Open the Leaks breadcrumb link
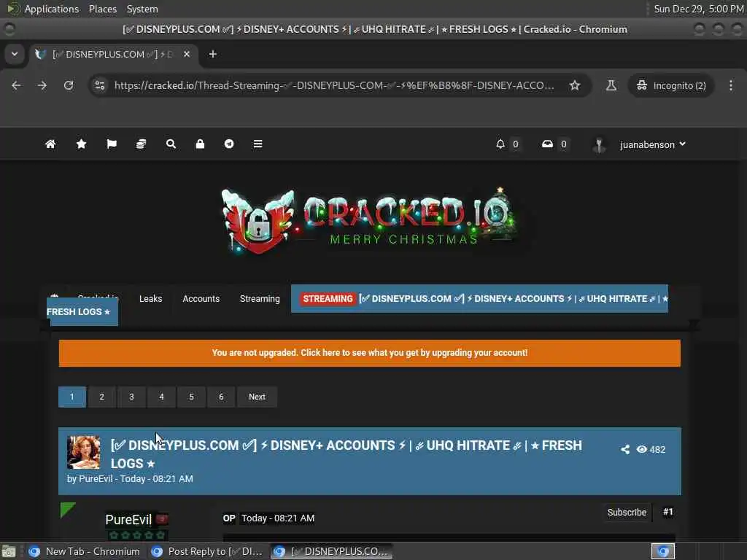The height and width of the screenshot is (560, 747). point(150,298)
